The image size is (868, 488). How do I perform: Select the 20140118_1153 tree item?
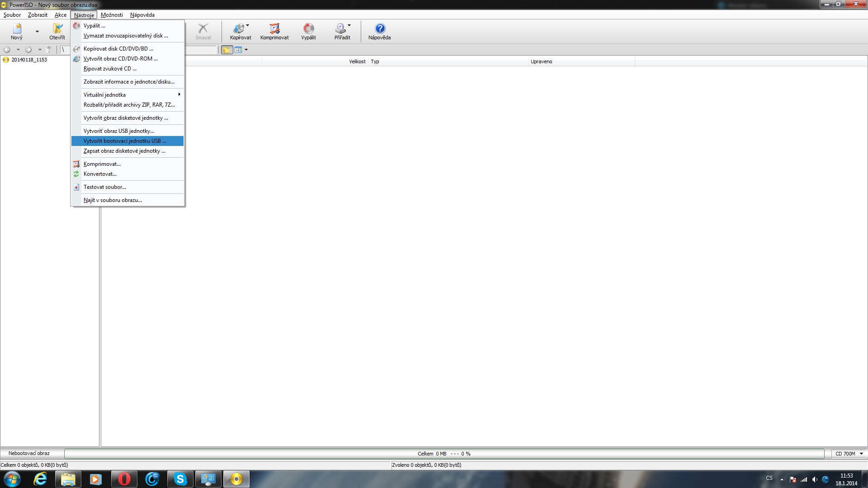(29, 60)
